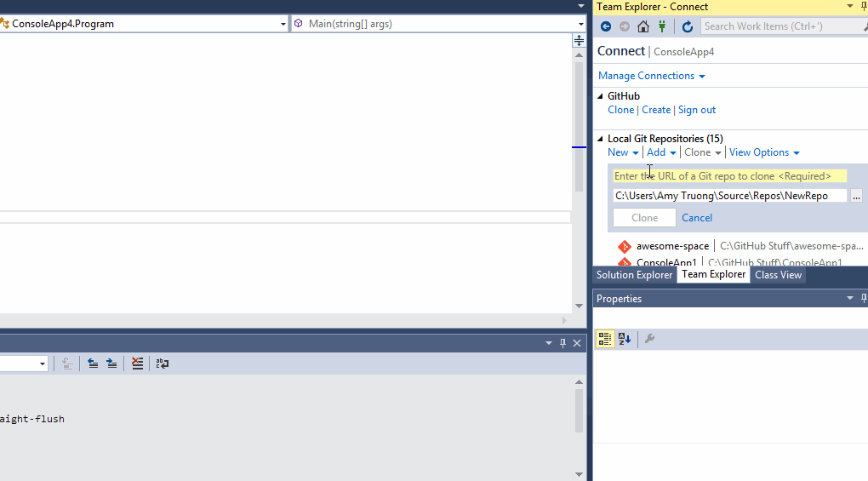
Task: Click the editor vertical scrollbar thumb
Action: (579, 126)
